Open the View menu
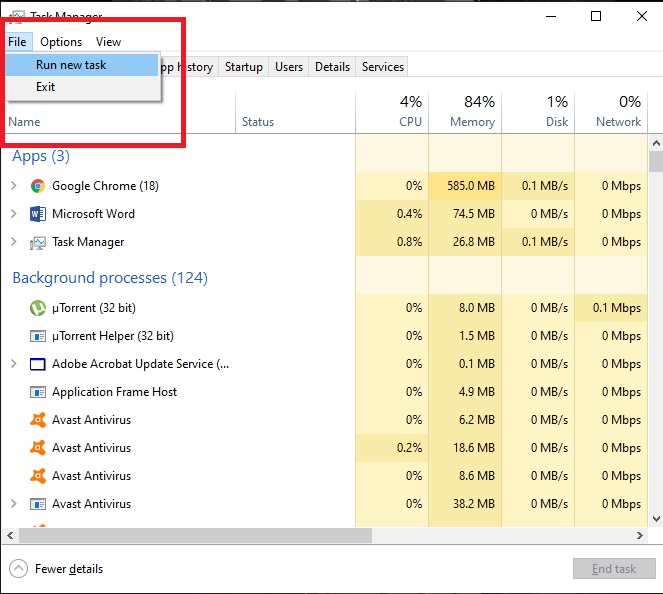The width and height of the screenshot is (663, 594). (108, 42)
